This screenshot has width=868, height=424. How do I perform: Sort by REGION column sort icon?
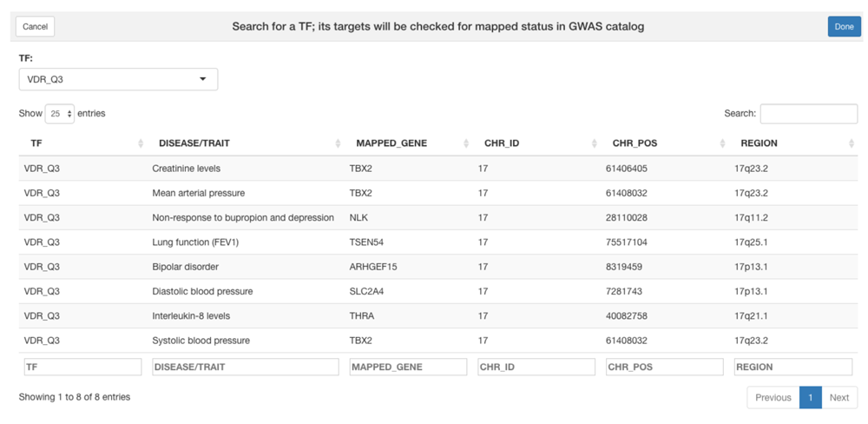(851, 143)
